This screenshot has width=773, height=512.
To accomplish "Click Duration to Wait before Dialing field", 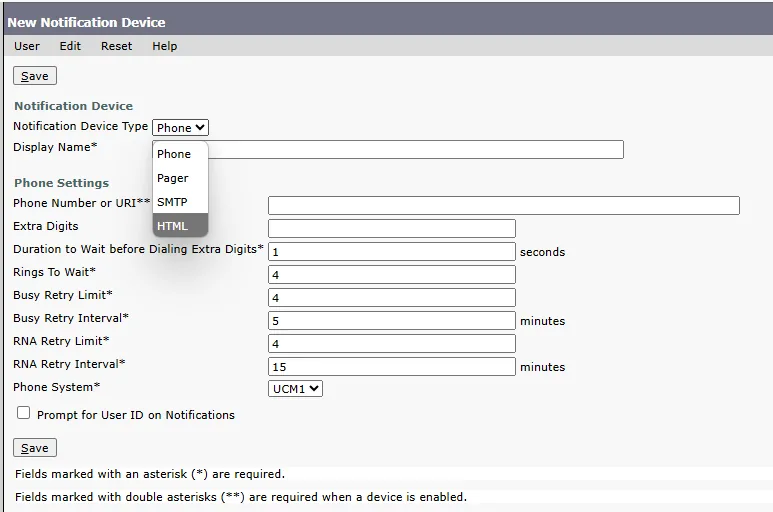I will [x=392, y=252].
